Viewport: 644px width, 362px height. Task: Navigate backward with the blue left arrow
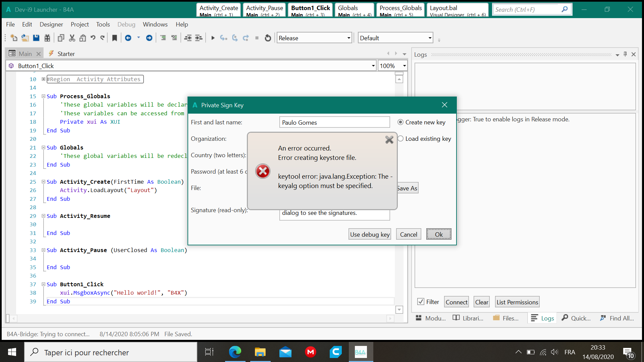[128, 38]
